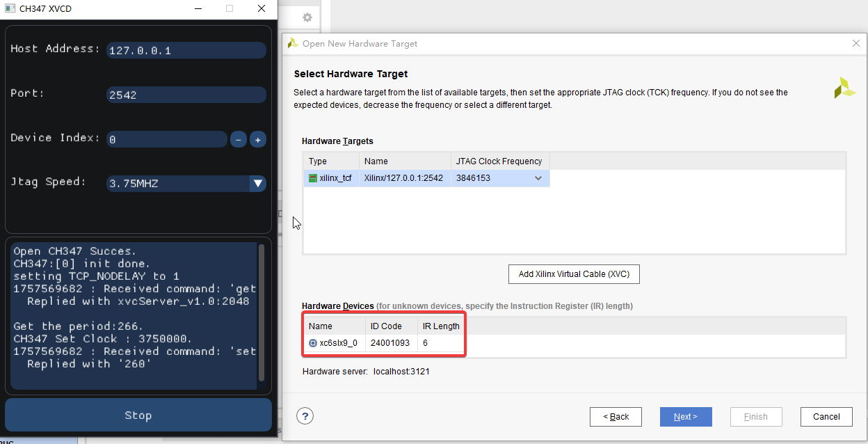Viewport: 868px width, 444px height.
Task: Click the CH347 XVCD window title icon
Action: click(x=10, y=9)
